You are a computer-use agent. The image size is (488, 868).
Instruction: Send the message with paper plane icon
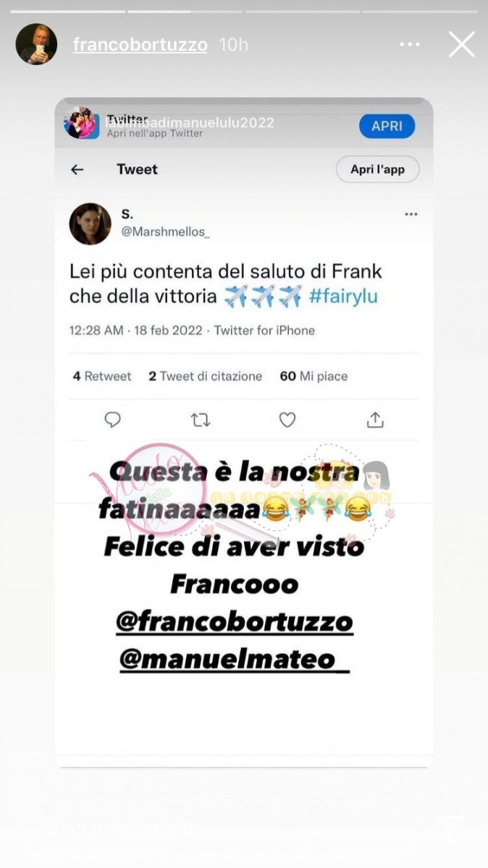[x=450, y=827]
